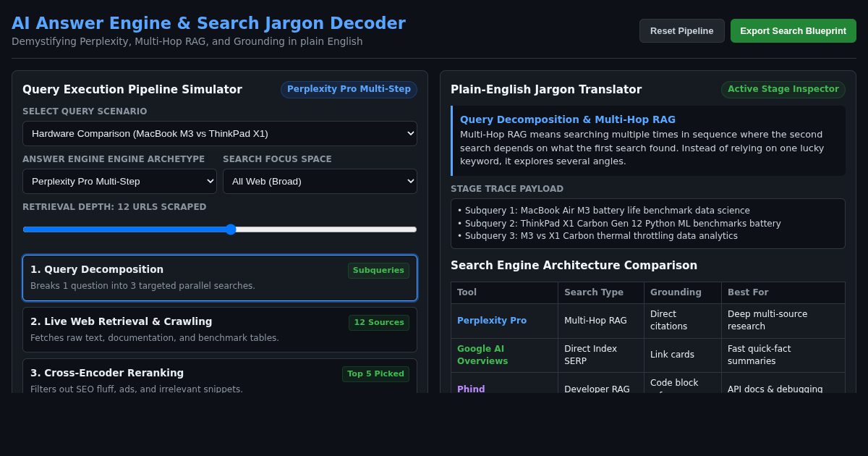This screenshot has height=456, width=868.
Task: Click the Subqueries badge
Action: [378, 271]
